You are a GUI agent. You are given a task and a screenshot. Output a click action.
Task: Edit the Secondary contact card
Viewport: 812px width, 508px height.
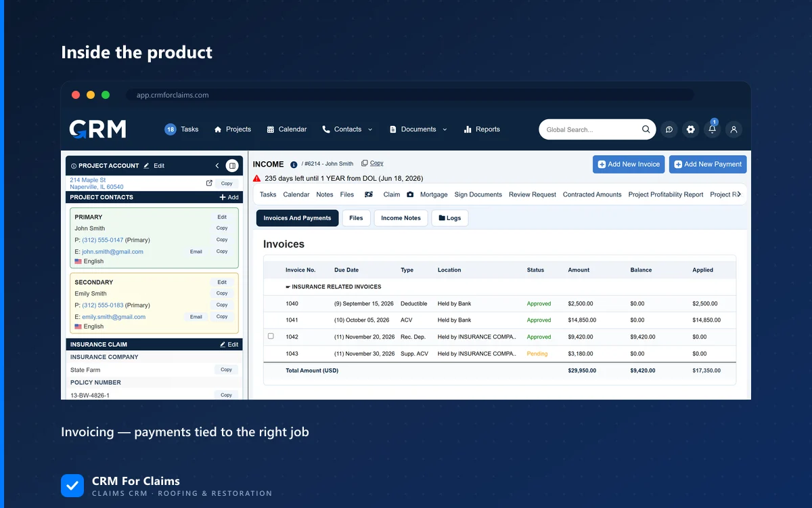[x=222, y=282]
